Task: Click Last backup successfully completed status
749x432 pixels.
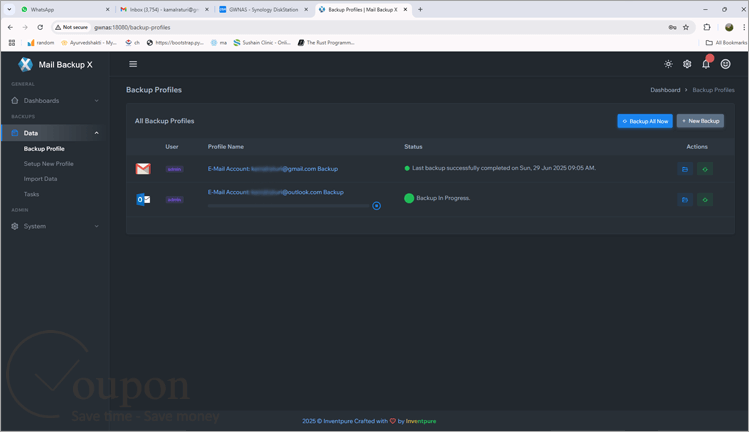Action: [503, 168]
